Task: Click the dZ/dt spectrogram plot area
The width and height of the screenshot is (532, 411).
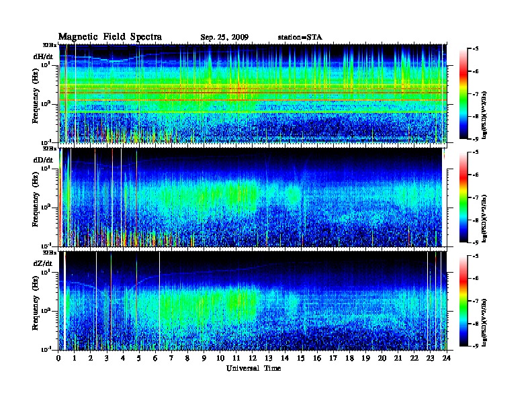Action: (x=253, y=301)
